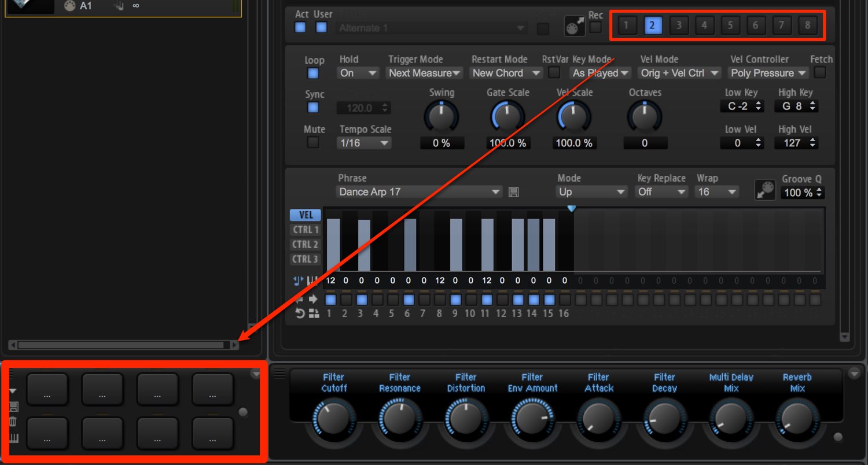Click the Octaves knob

645,117
